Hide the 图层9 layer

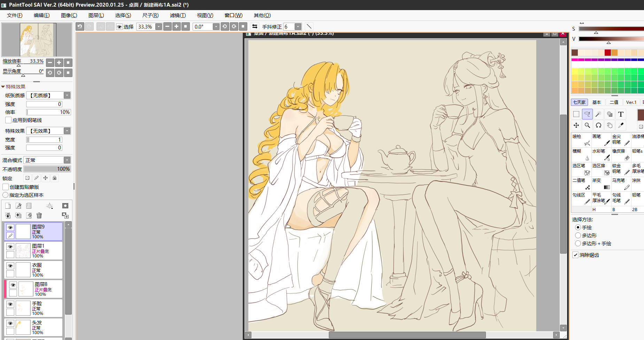pyautogui.click(x=10, y=227)
